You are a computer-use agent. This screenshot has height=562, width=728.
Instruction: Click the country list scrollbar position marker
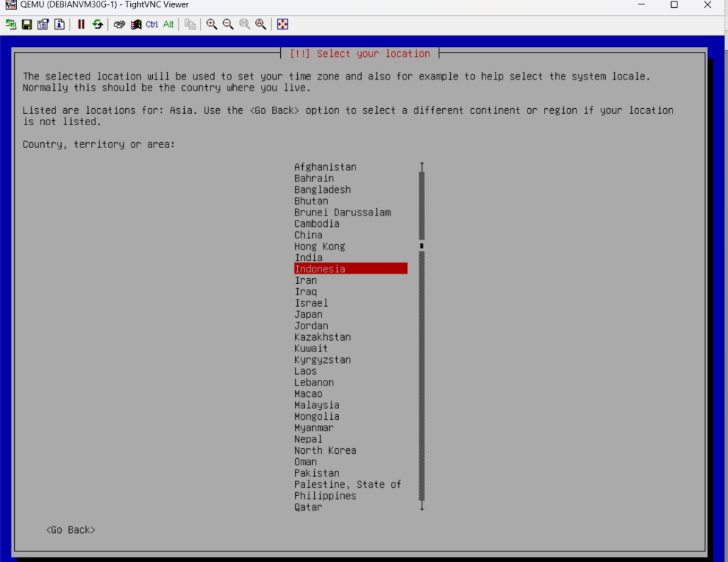tap(422, 245)
